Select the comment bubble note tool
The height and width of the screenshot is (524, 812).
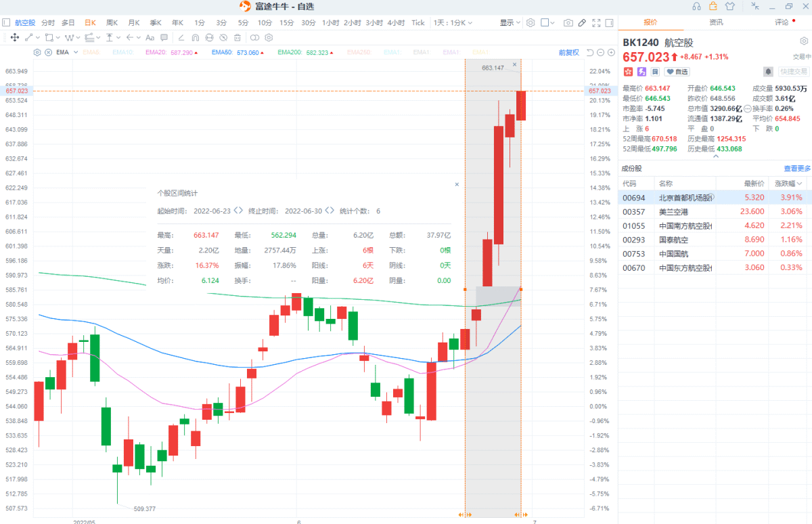pyautogui.click(x=164, y=37)
